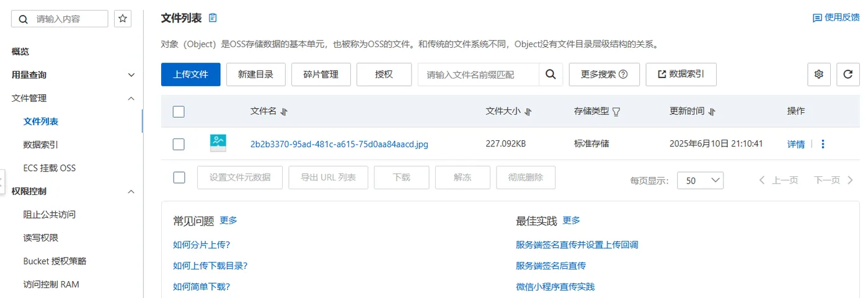Click the favorites star icon beside search
The width and height of the screenshot is (868, 298).
pos(123,19)
